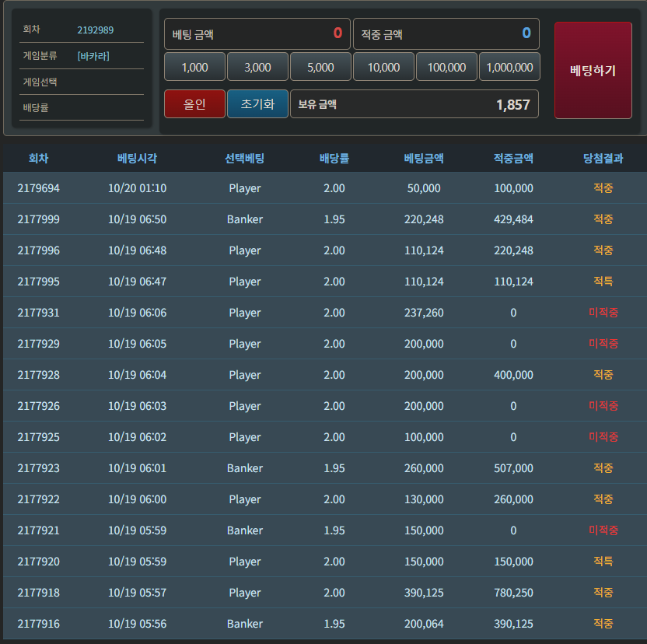
Task: Click the 회차 column header
Action: 38,158
